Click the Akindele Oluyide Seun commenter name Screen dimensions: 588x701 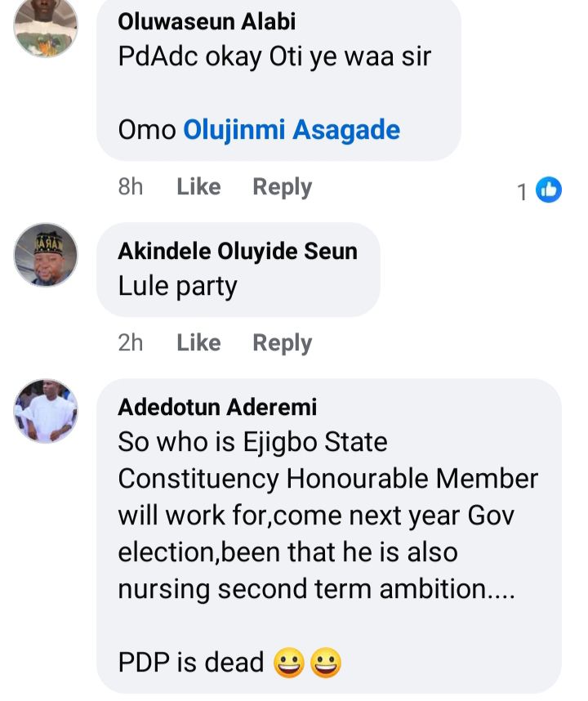pos(238,251)
